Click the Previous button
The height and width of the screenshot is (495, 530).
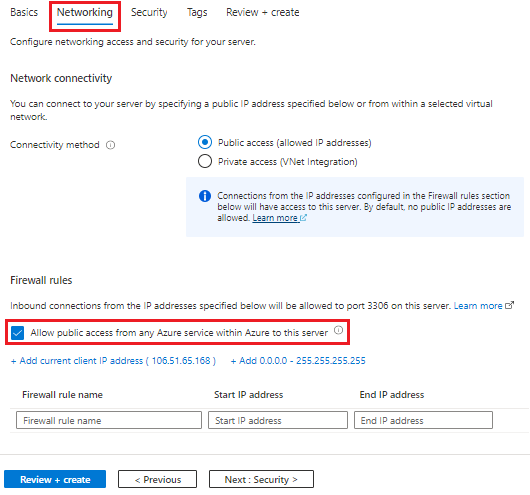(x=158, y=479)
